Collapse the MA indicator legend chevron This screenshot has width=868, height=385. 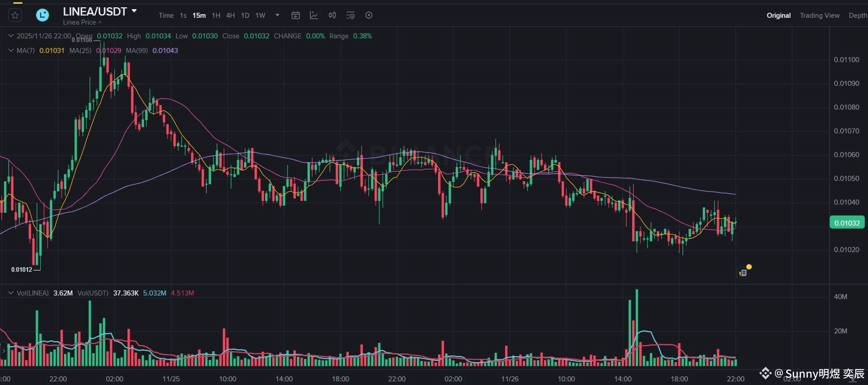(x=11, y=50)
